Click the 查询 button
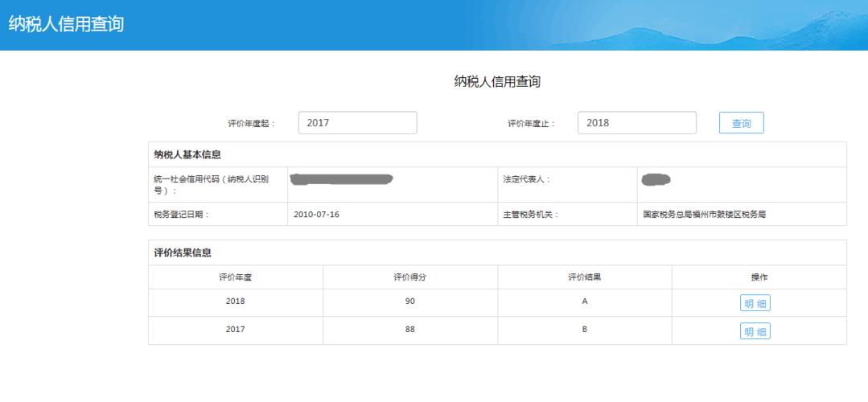Viewport: 868px width, 402px height. (x=741, y=123)
